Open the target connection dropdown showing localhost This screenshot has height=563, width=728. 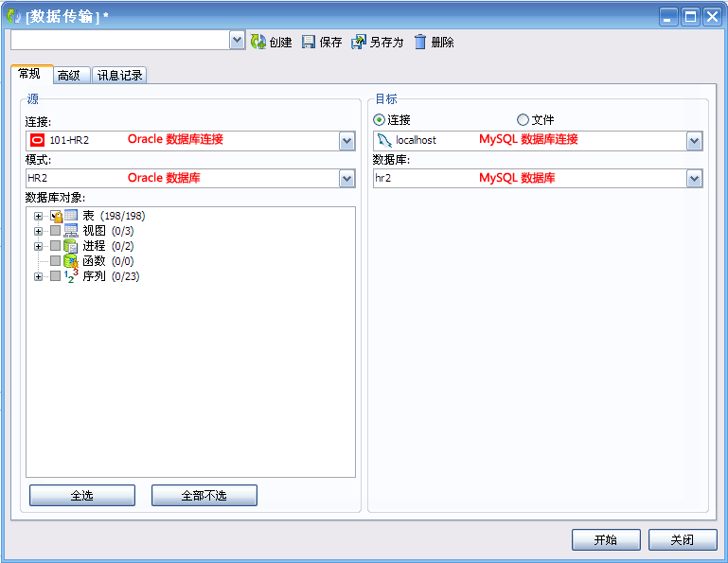pos(694,141)
